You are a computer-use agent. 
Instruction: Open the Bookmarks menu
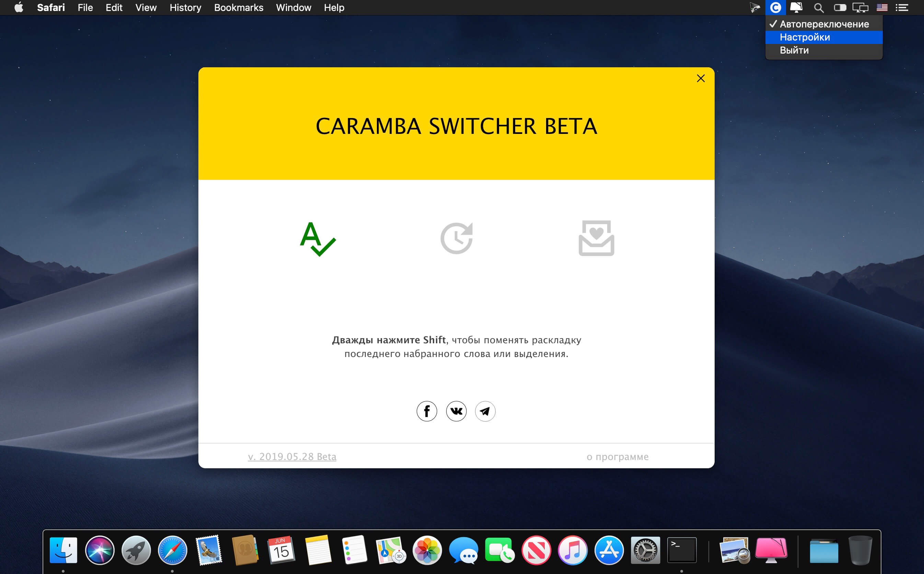(x=239, y=8)
